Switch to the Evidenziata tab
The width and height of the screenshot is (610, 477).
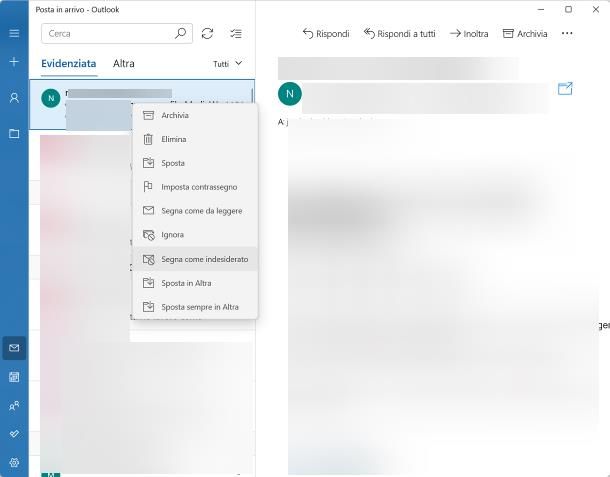(69, 63)
